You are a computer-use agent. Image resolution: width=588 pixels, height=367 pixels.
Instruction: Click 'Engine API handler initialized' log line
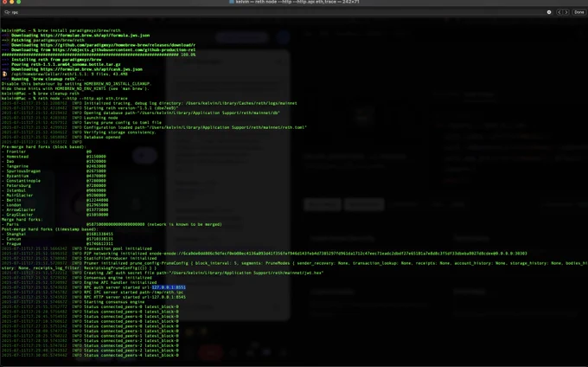pyautogui.click(x=80, y=282)
